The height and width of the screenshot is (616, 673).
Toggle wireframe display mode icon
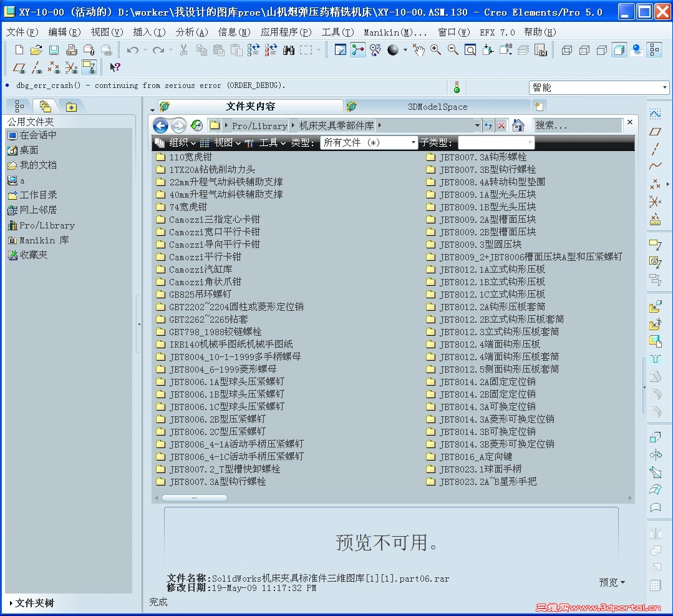tap(566, 51)
